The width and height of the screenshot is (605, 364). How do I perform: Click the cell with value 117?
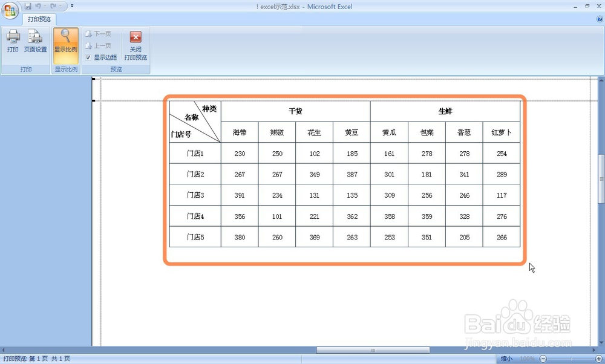pyautogui.click(x=502, y=195)
